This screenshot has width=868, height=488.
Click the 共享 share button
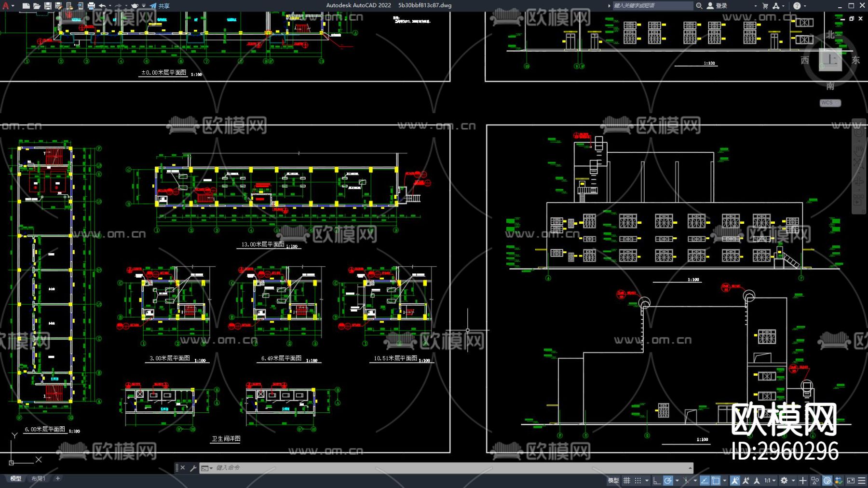[x=160, y=6]
